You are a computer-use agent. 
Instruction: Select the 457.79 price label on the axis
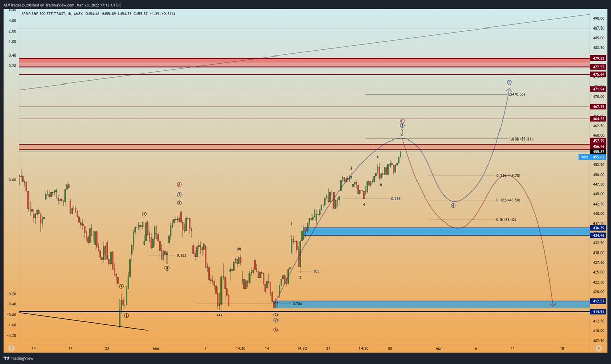pyautogui.click(x=598, y=141)
